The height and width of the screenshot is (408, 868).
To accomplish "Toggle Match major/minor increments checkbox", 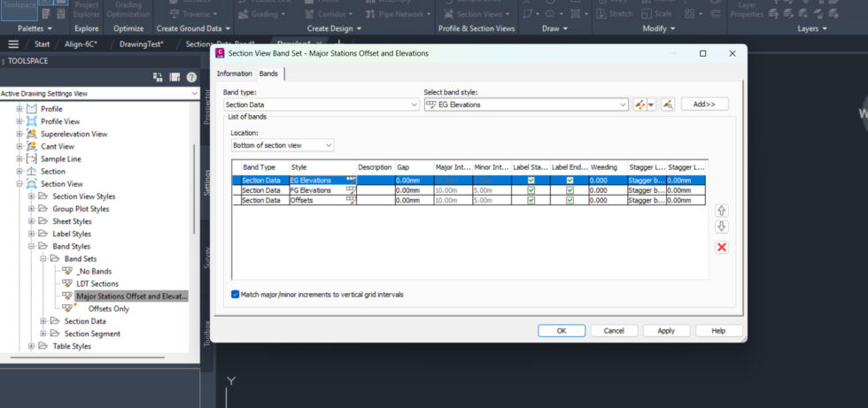I will click(235, 295).
